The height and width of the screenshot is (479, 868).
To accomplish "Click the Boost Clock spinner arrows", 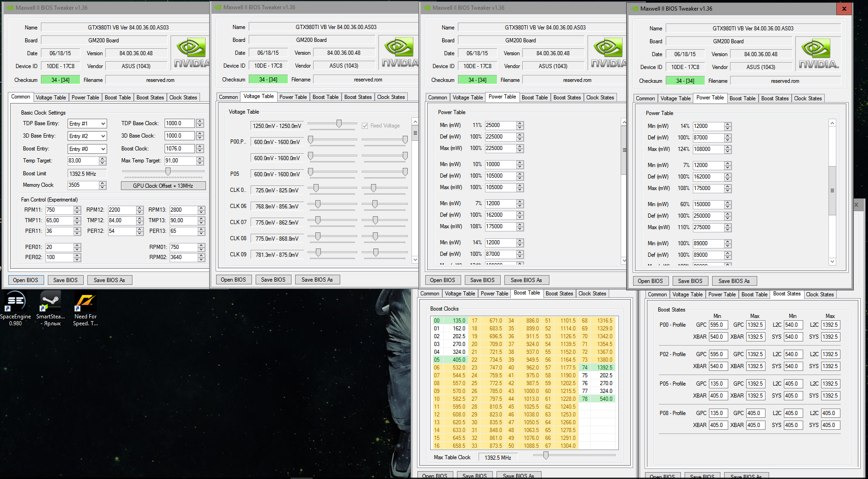I will (x=200, y=149).
